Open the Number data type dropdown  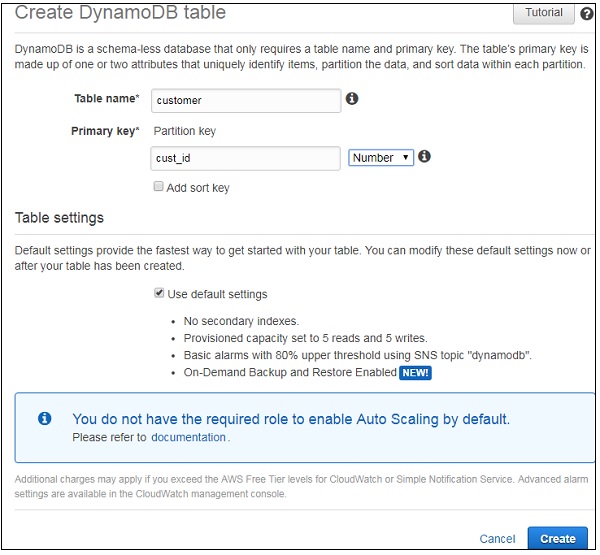(380, 157)
